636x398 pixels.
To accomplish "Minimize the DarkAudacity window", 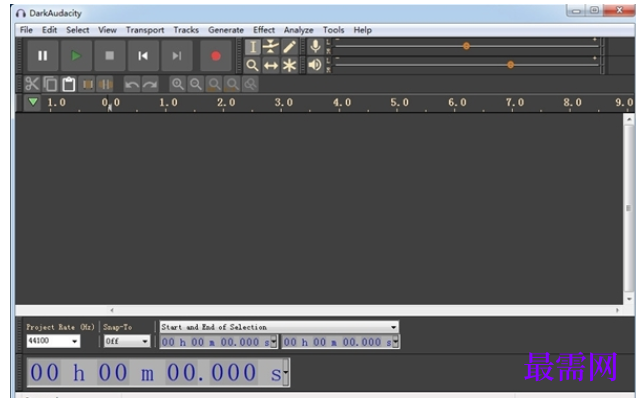I will pos(576,10).
